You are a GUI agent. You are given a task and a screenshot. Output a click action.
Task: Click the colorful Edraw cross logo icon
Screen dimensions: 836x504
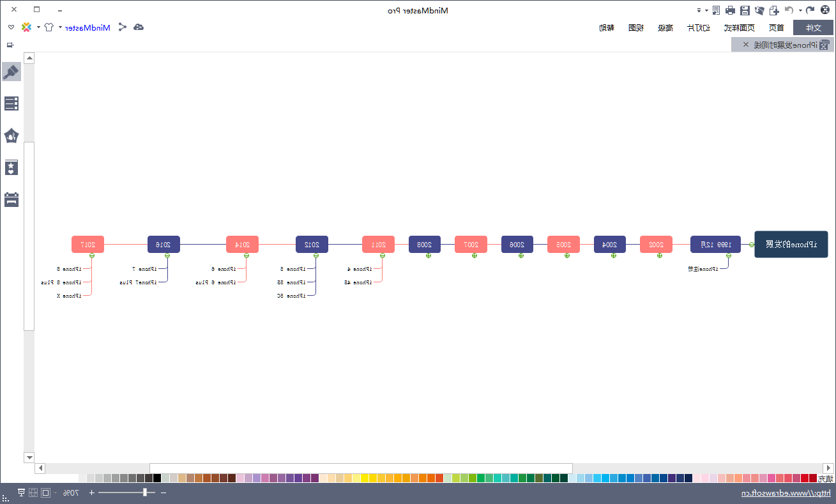[26, 27]
